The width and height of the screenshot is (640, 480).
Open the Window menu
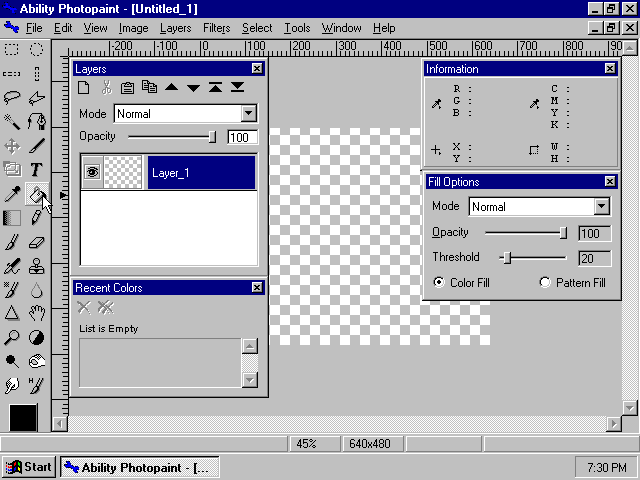(x=341, y=28)
